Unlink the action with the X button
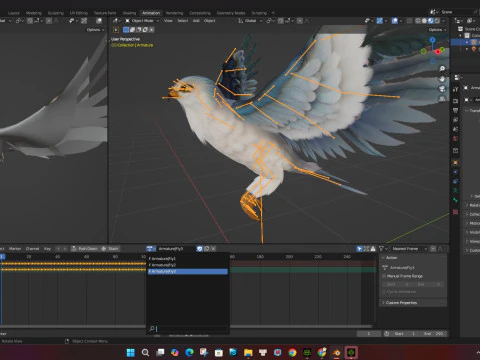480x360 pixels. pyautogui.click(x=213, y=249)
